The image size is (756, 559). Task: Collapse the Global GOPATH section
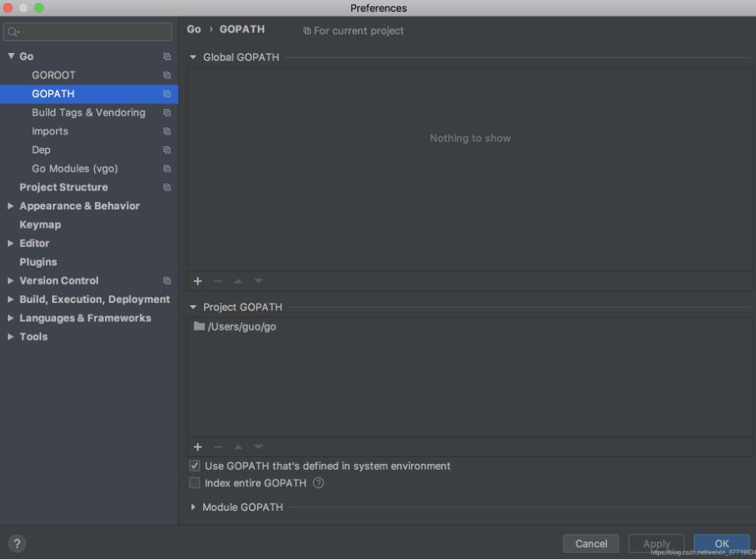[193, 57]
